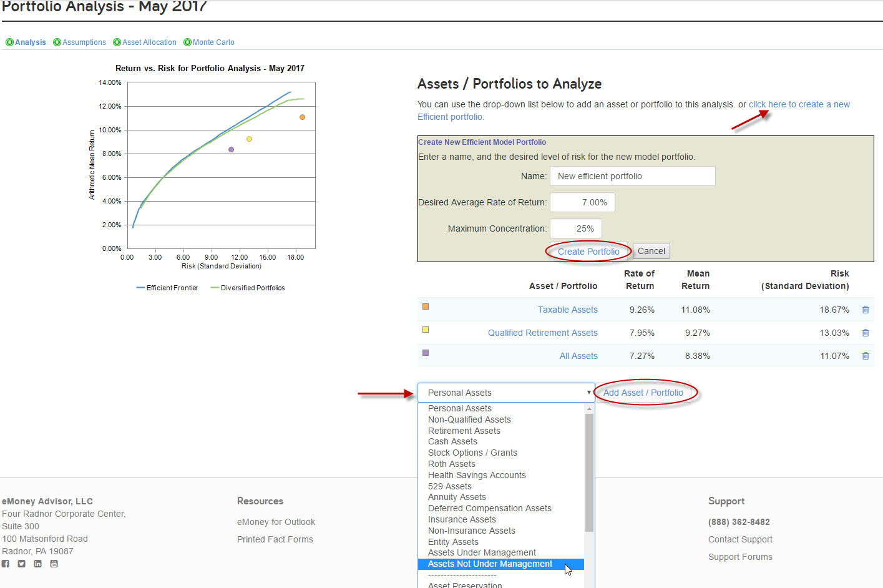Click the purple data point on chart
The height and width of the screenshot is (588, 883).
click(x=231, y=150)
